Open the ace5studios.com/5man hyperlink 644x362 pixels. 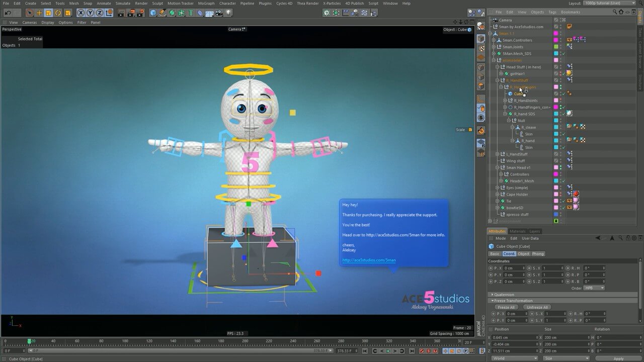(x=369, y=260)
